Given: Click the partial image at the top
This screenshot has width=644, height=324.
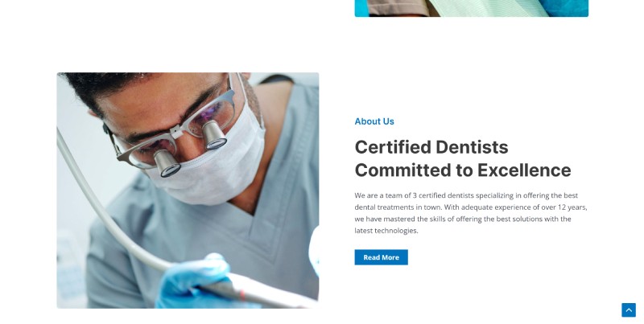Looking at the screenshot, I should click(x=472, y=8).
